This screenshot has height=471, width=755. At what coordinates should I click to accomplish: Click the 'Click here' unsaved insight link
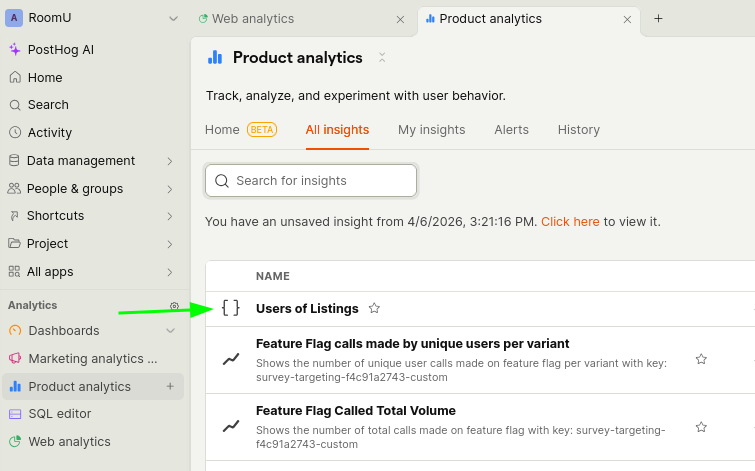tap(570, 221)
